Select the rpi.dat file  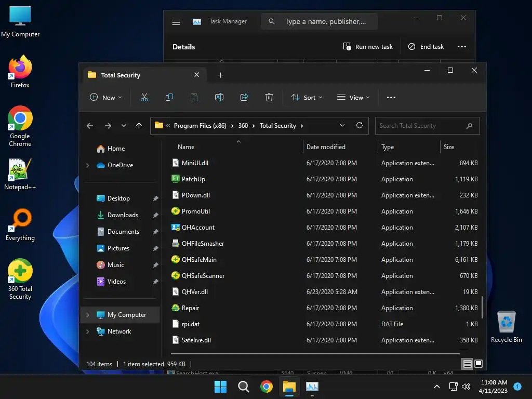coord(324,324)
